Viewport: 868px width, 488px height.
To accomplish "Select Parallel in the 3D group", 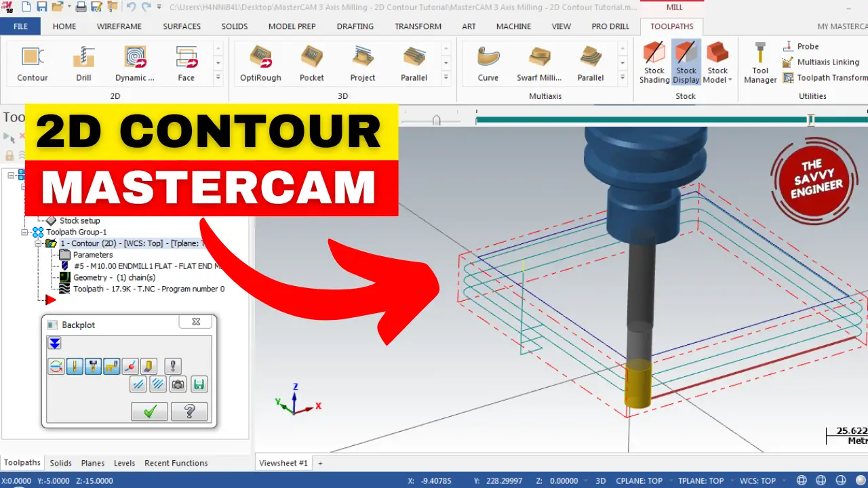I will pyautogui.click(x=414, y=64).
